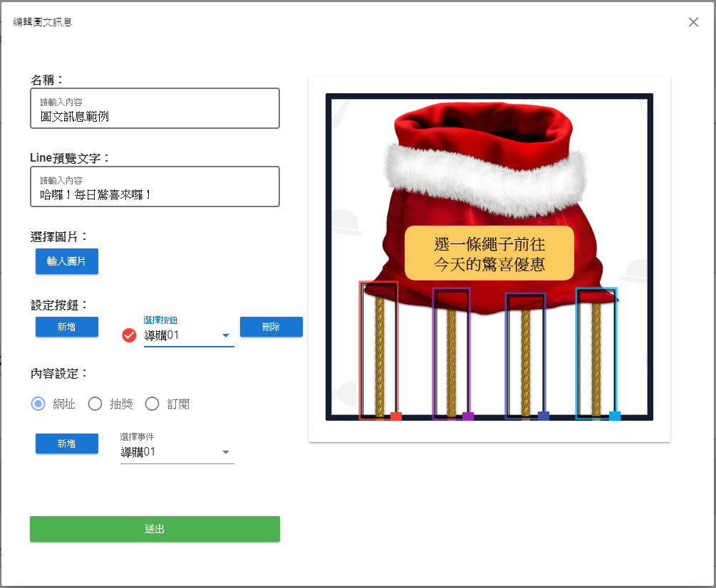This screenshot has height=588, width=716.
Task: Select the purple button region on second rope
Action: coord(451,354)
